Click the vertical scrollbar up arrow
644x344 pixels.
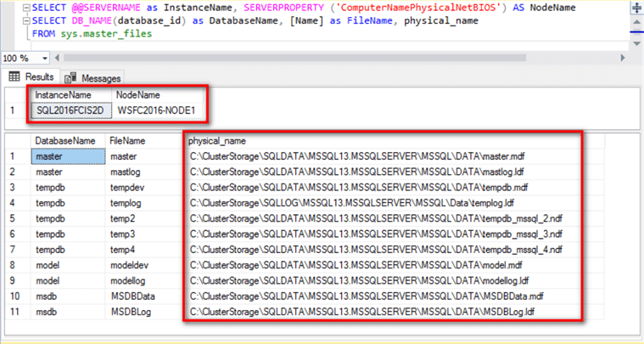coord(636,21)
